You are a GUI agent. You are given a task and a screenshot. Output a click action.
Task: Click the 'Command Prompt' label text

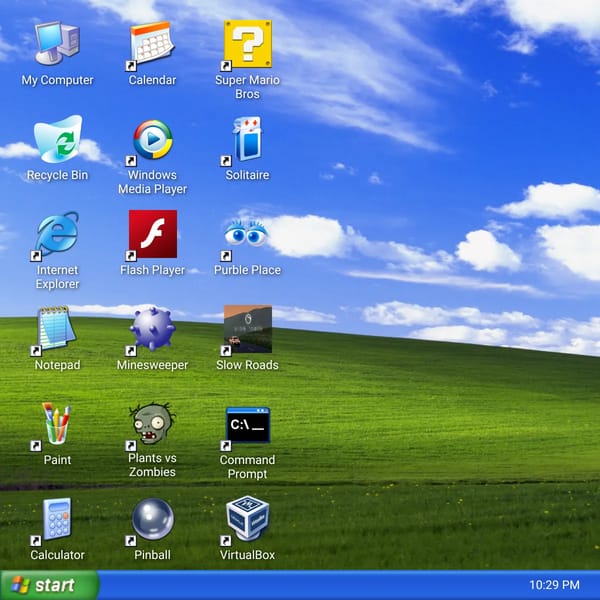pos(247,466)
